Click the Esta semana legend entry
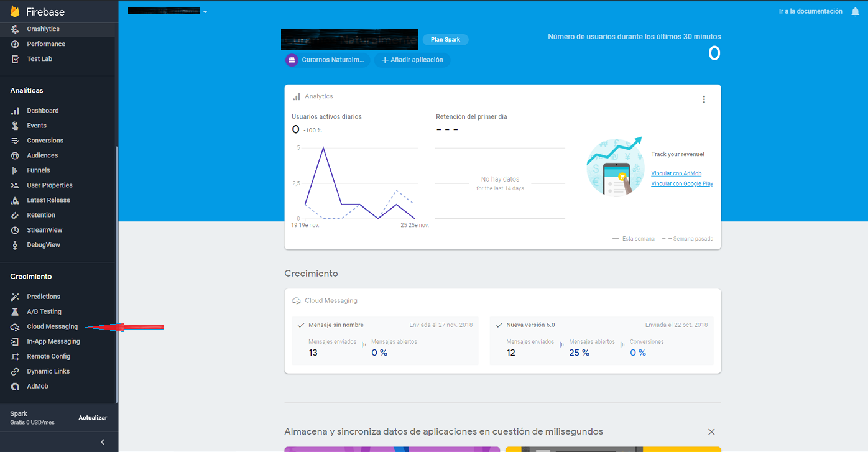The width and height of the screenshot is (868, 452). [x=633, y=239]
